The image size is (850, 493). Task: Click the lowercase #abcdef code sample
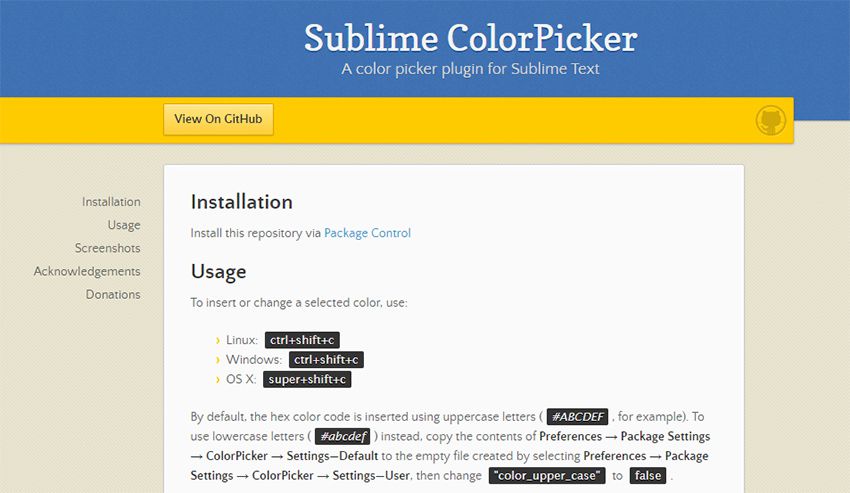(343, 436)
